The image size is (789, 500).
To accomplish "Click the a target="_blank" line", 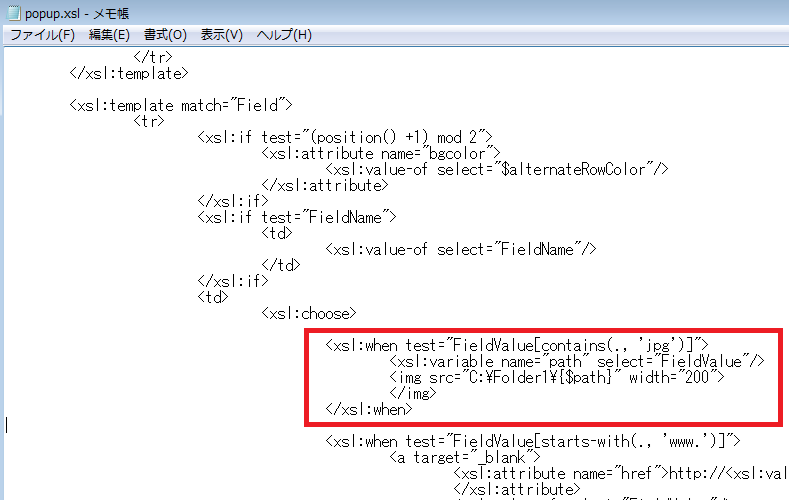I will tap(465, 457).
